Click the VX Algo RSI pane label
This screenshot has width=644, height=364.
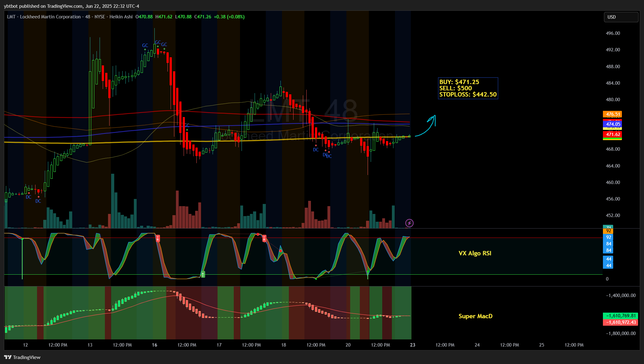coord(475,253)
